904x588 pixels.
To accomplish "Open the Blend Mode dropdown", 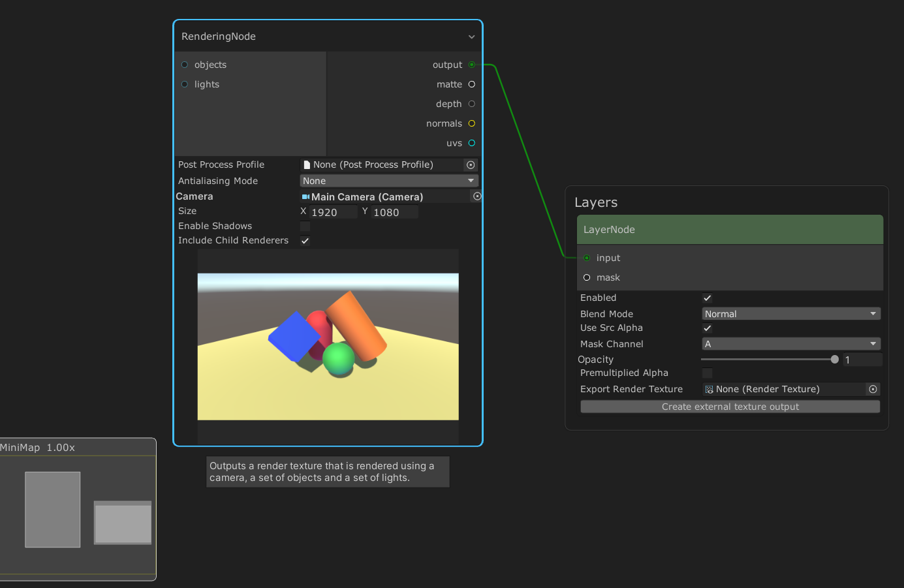I will tap(790, 314).
